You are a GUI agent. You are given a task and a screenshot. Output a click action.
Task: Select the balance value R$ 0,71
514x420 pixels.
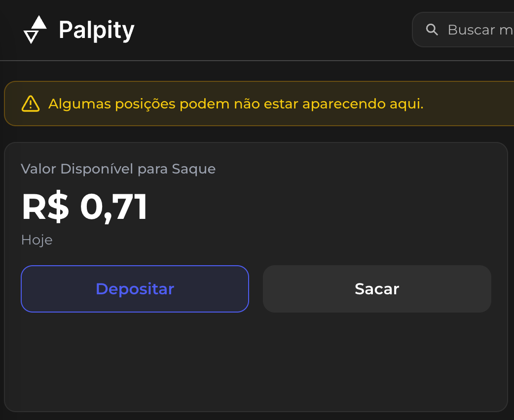[84, 206]
